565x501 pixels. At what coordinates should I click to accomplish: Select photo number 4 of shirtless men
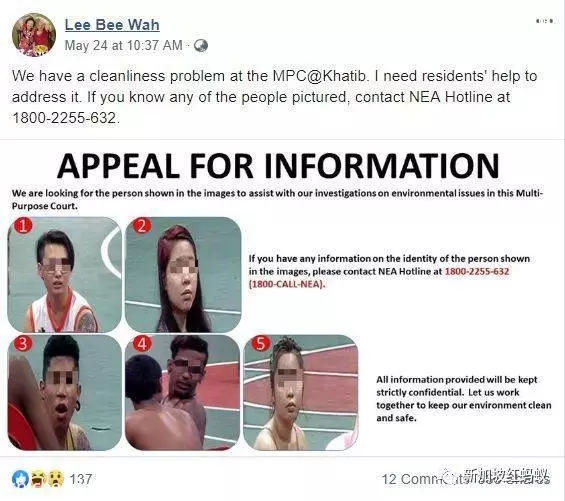click(x=182, y=393)
